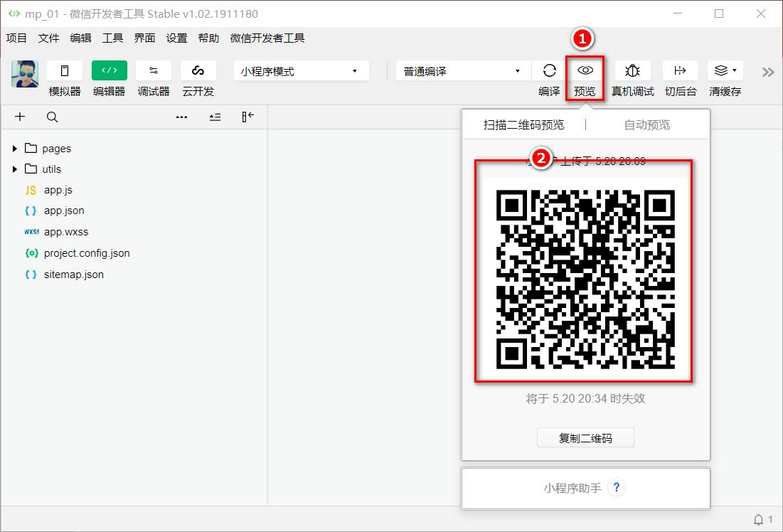The height and width of the screenshot is (532, 783).
Task: Toggle the simulator (模拟器) panel
Action: [x=65, y=70]
